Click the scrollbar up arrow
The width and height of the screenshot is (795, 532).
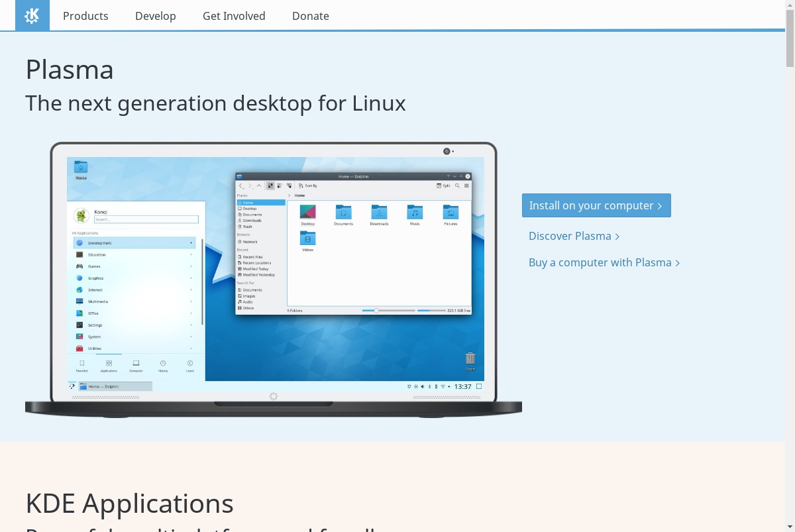[790, 5]
